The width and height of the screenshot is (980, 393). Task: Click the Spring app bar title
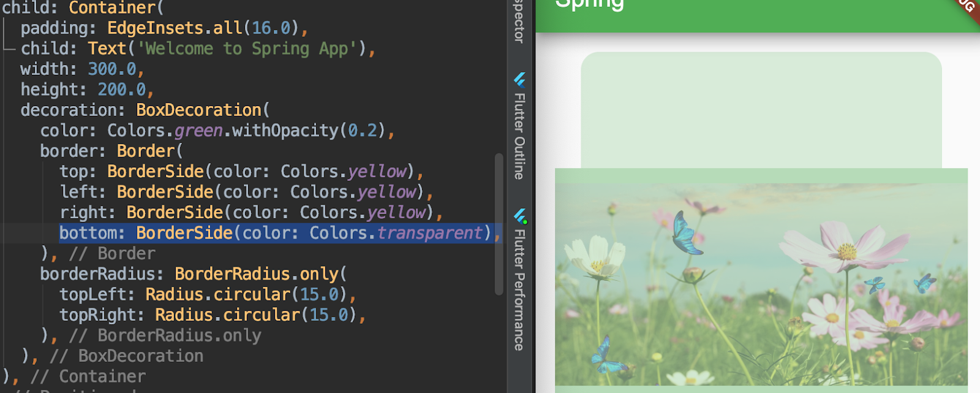[589, 5]
